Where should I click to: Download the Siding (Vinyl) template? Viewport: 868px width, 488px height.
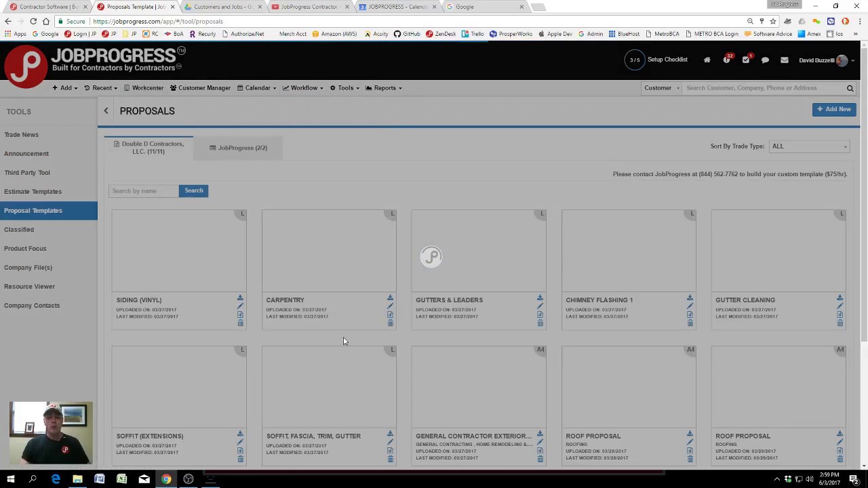click(240, 298)
